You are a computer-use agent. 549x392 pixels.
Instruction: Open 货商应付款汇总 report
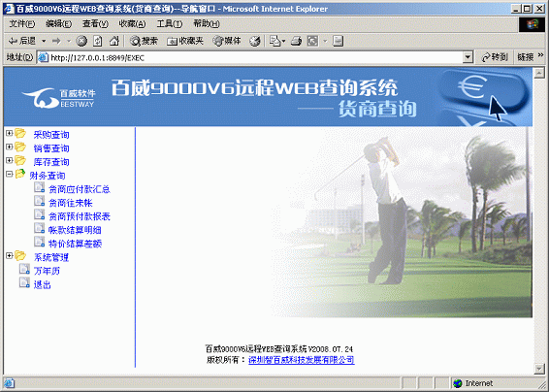tap(80, 189)
